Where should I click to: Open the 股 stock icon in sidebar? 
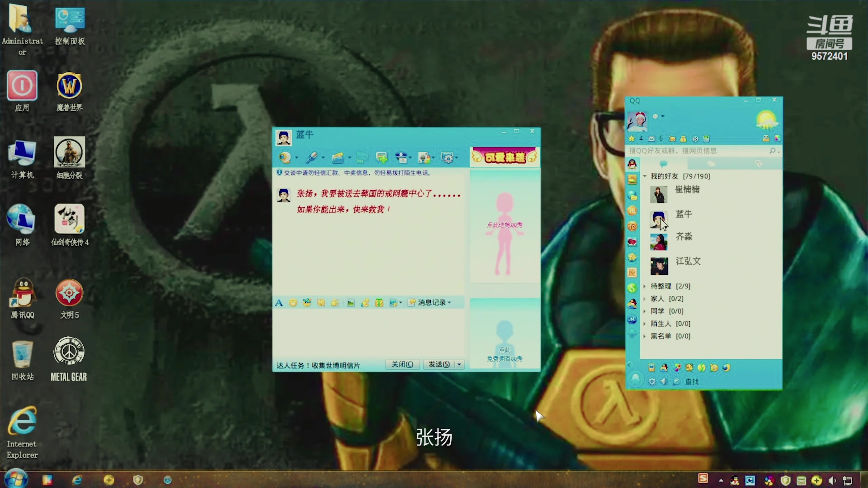632,272
